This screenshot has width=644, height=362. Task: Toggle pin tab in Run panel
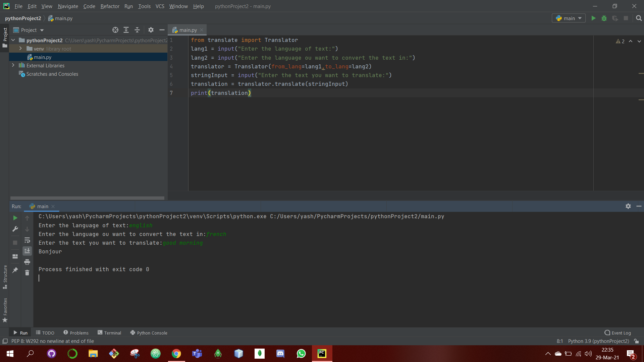(15, 270)
